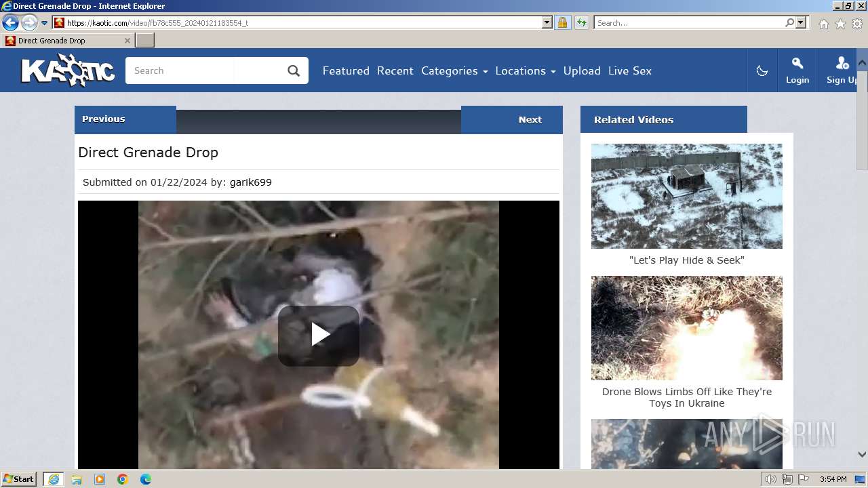
Task: Open the Drone Blows Limbs Off thumbnail
Action: [687, 328]
